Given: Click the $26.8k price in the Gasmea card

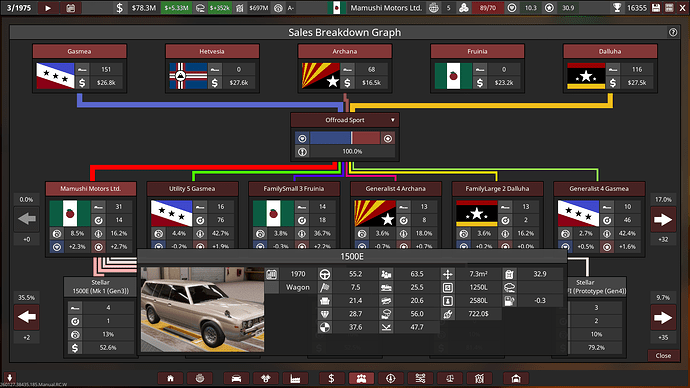Looking at the screenshot, I should (106, 83).
